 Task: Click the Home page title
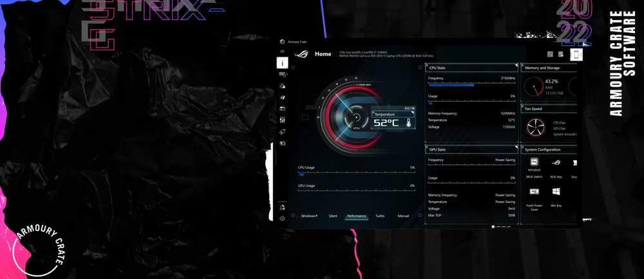click(x=323, y=54)
